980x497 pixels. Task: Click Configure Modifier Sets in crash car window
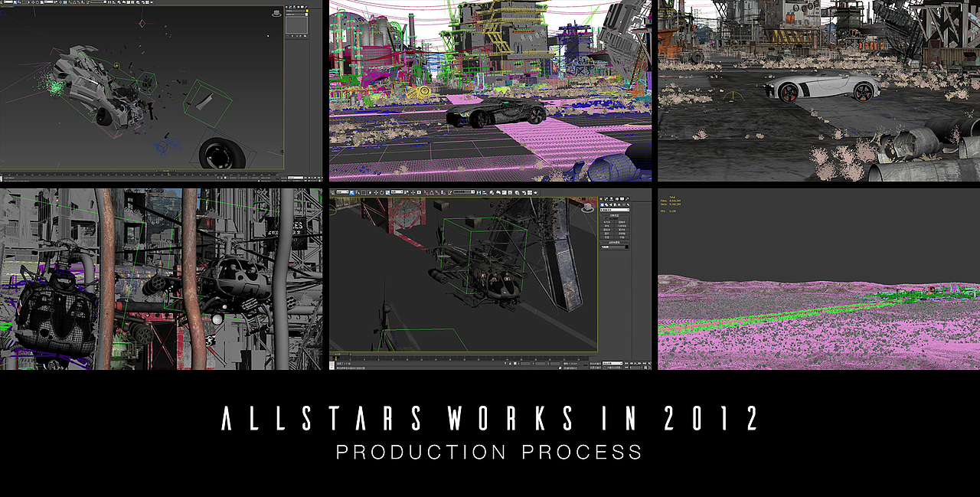(x=305, y=36)
